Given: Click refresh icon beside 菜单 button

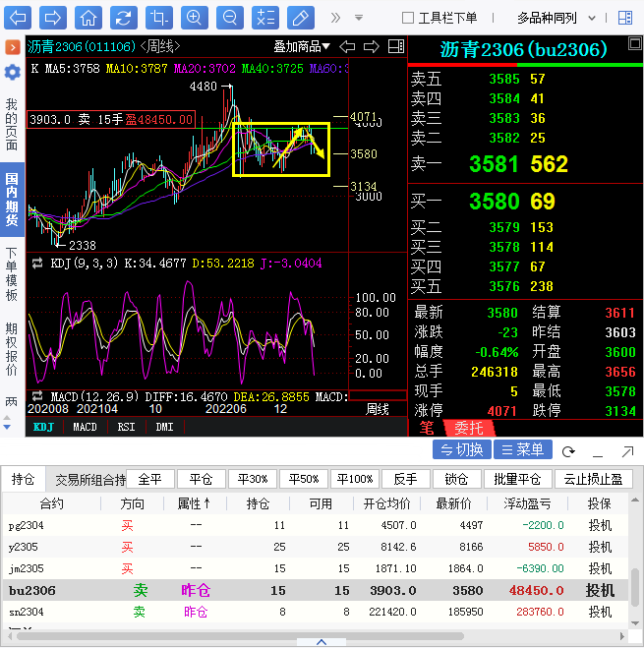Looking at the screenshot, I should [x=568, y=451].
